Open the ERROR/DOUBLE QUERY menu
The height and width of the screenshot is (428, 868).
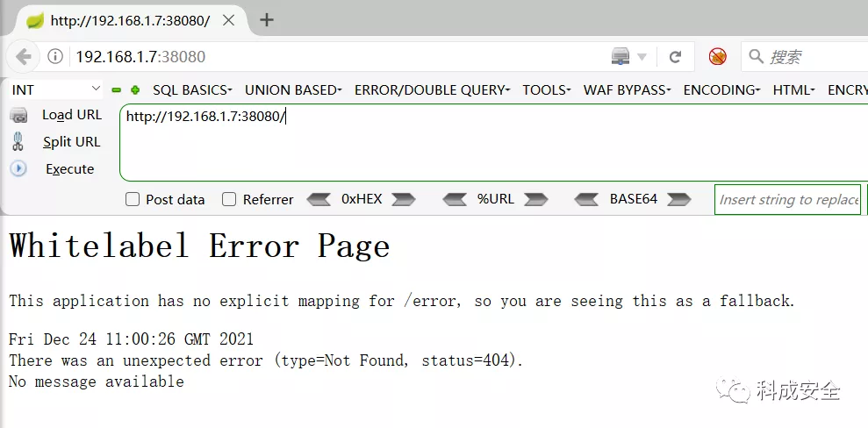[x=433, y=90]
